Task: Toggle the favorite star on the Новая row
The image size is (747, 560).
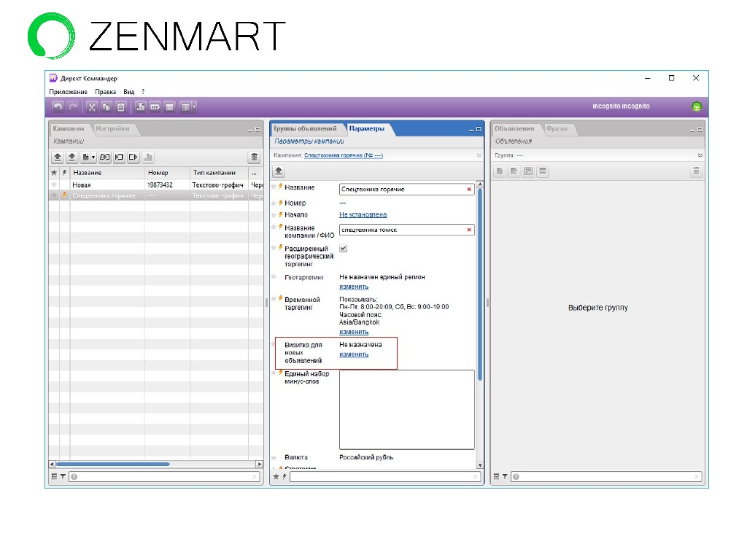Action: (54, 184)
